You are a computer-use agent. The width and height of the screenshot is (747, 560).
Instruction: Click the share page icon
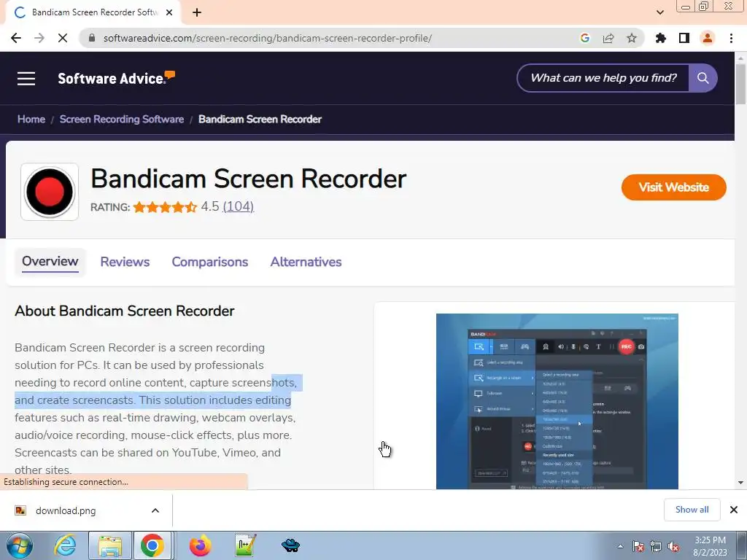tap(608, 38)
